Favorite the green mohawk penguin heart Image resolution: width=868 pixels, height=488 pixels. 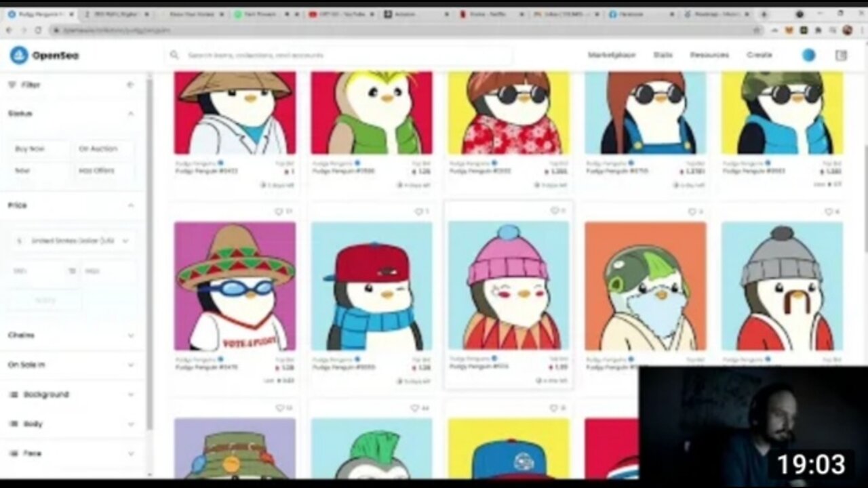coord(415,408)
